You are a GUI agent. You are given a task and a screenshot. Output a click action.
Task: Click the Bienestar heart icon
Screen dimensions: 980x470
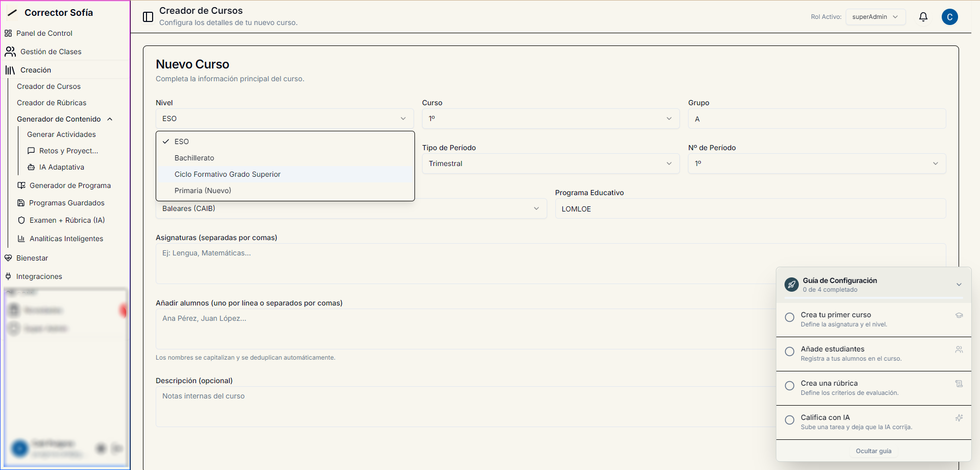tap(8, 258)
